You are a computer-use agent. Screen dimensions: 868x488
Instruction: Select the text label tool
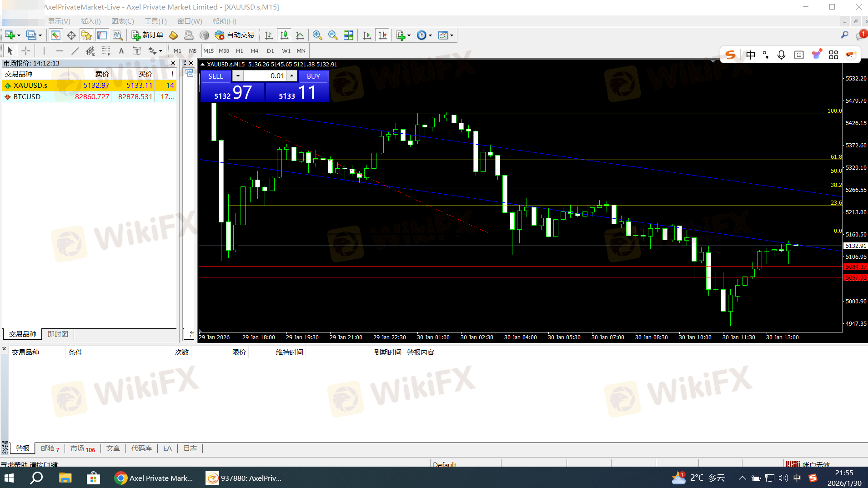[x=121, y=51]
